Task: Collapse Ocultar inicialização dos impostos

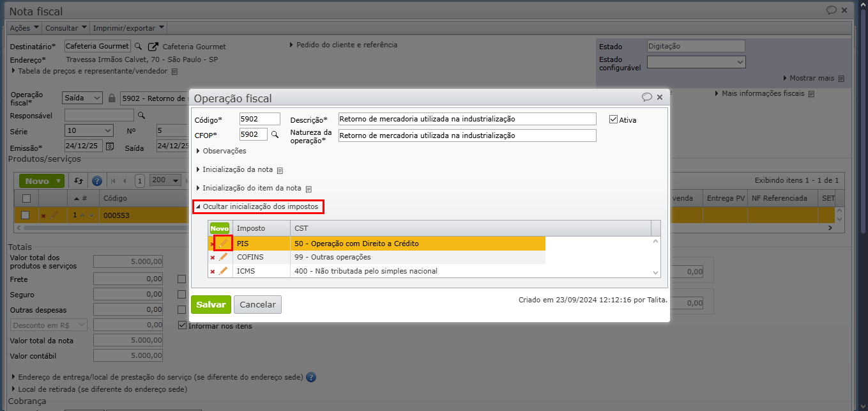Action: [257, 206]
